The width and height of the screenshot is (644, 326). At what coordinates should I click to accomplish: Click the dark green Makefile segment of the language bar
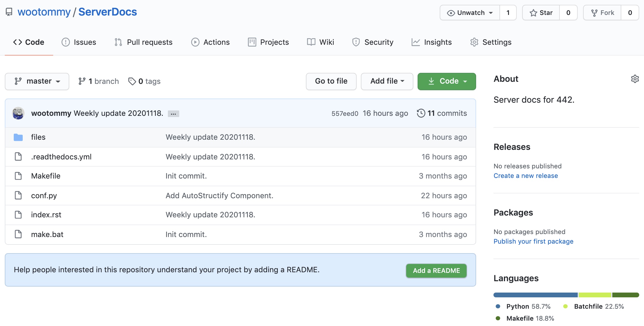coord(626,295)
